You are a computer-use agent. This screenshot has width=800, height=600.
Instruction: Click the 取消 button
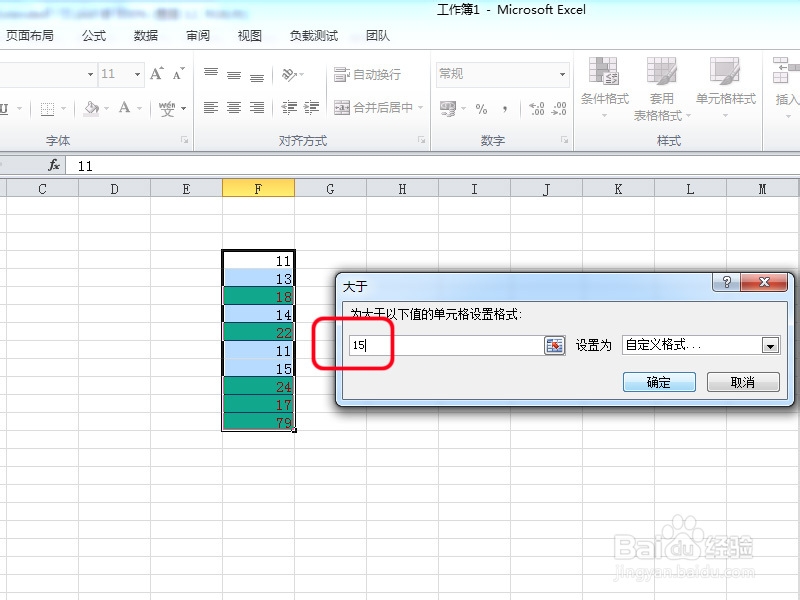[x=742, y=381]
